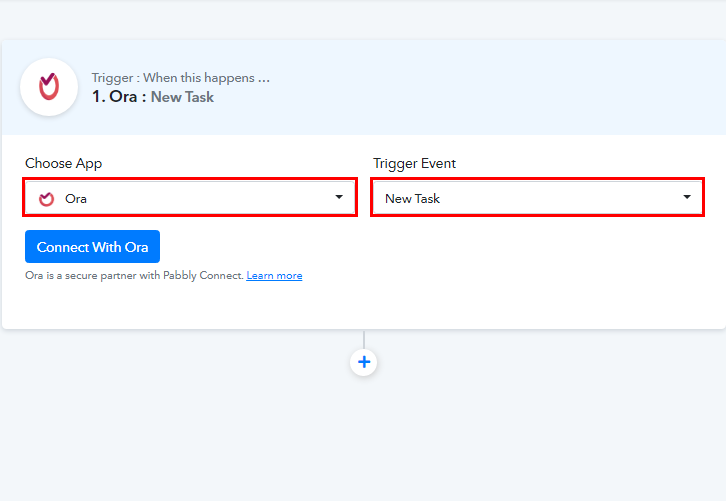Click 'Ora is a secure partner' text
726x501 pixels.
134,276
